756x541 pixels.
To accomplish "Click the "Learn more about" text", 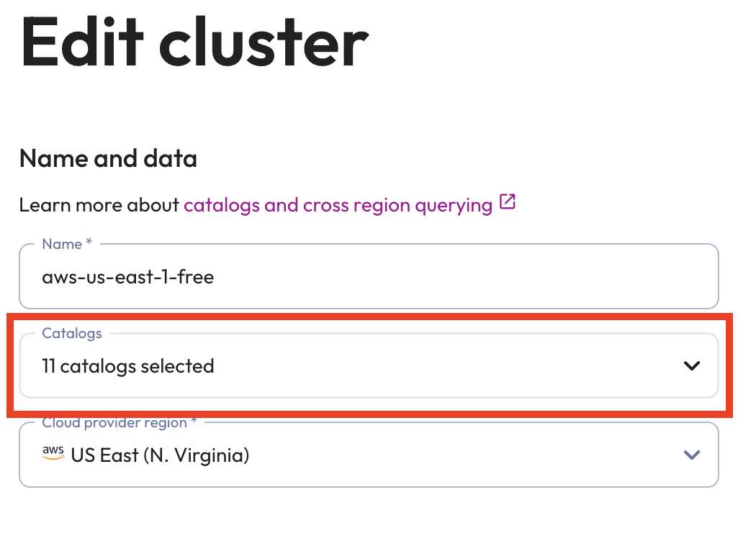I will coord(99,205).
